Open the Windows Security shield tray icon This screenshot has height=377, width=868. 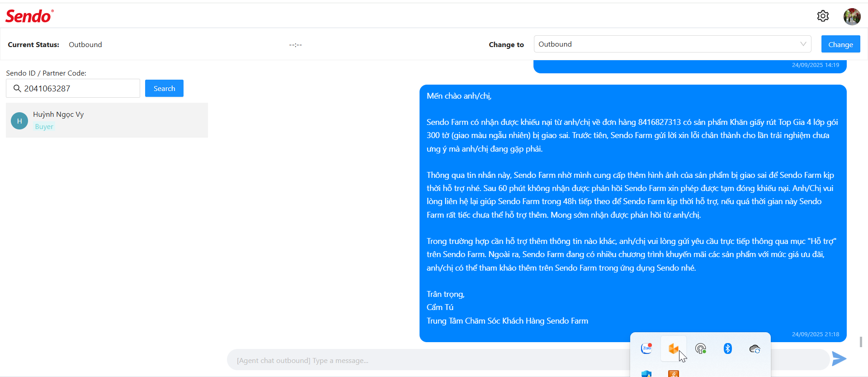tap(646, 374)
